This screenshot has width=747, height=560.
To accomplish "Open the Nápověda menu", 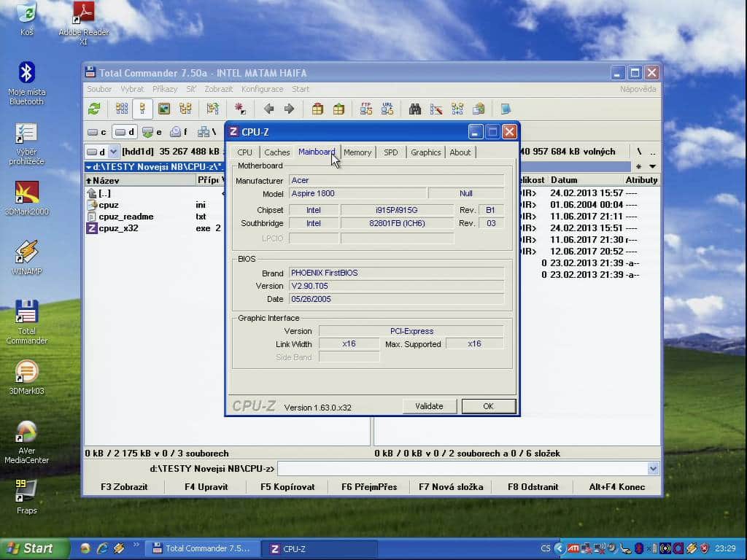I will 638,89.
